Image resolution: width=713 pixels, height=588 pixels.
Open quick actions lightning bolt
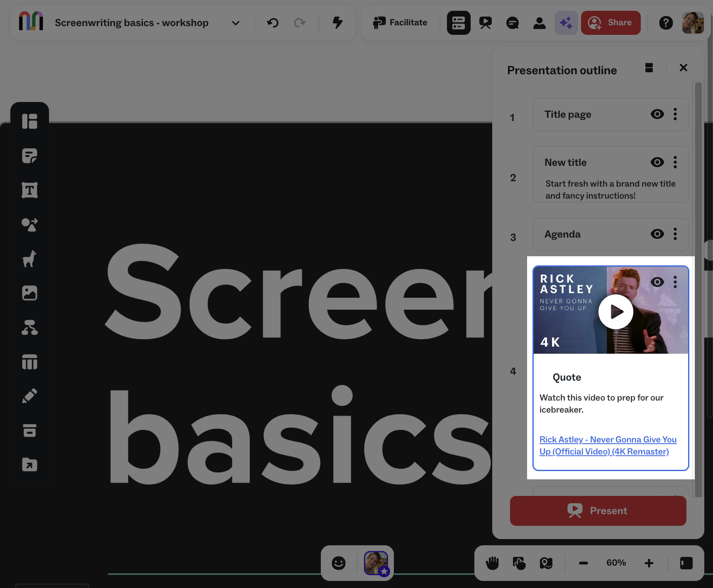click(338, 23)
